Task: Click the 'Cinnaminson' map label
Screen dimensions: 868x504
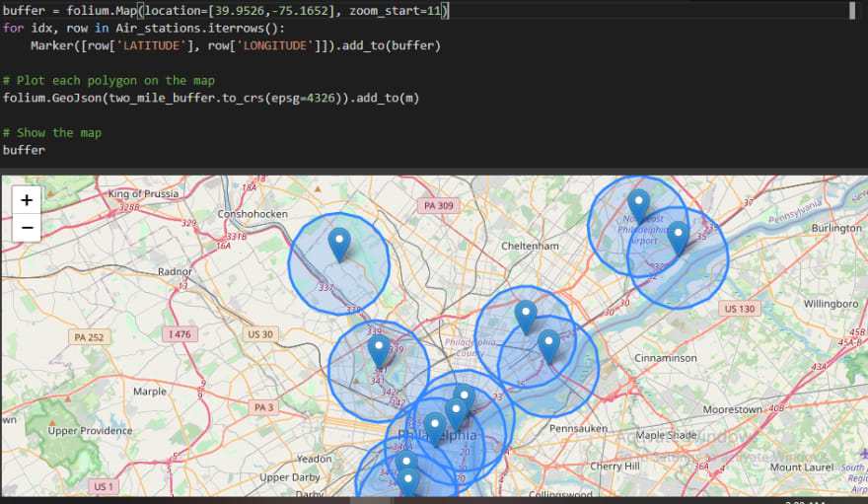Action: coord(666,358)
